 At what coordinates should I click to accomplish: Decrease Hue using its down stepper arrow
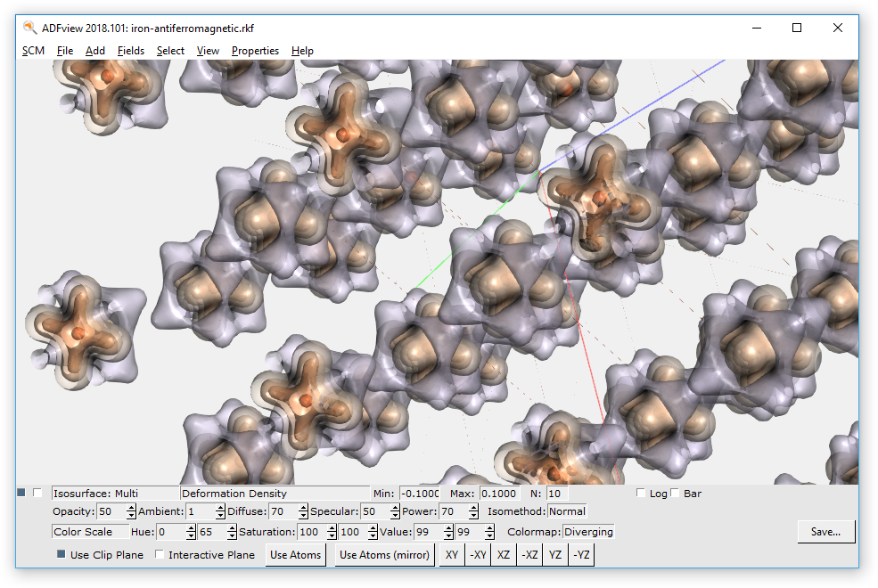190,535
